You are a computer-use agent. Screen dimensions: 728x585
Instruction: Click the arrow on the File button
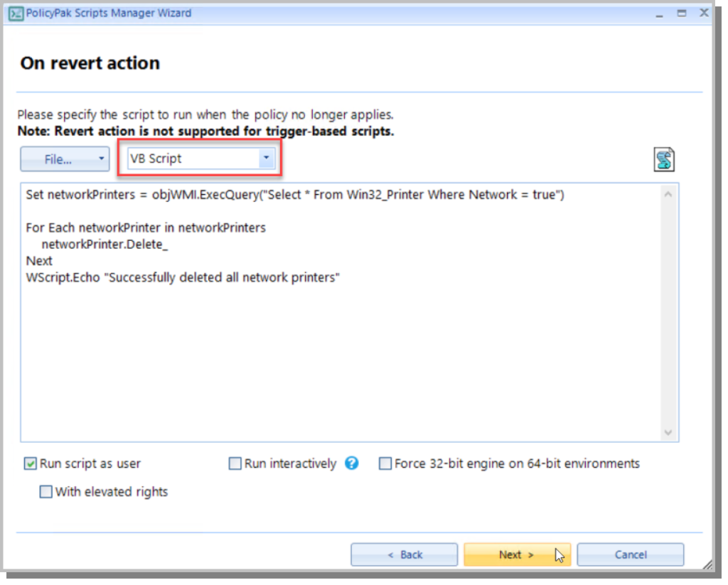pyautogui.click(x=100, y=159)
